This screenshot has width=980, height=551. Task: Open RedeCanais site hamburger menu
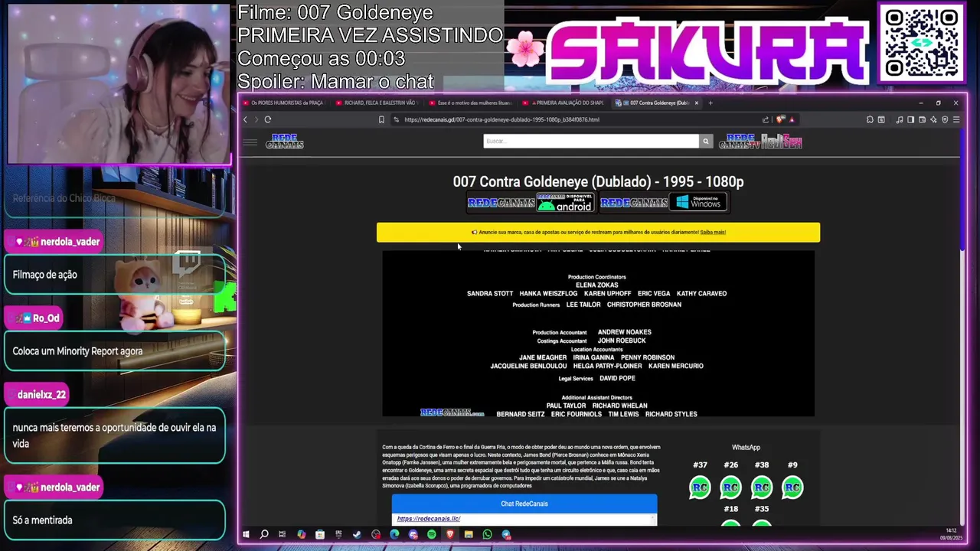click(x=250, y=142)
